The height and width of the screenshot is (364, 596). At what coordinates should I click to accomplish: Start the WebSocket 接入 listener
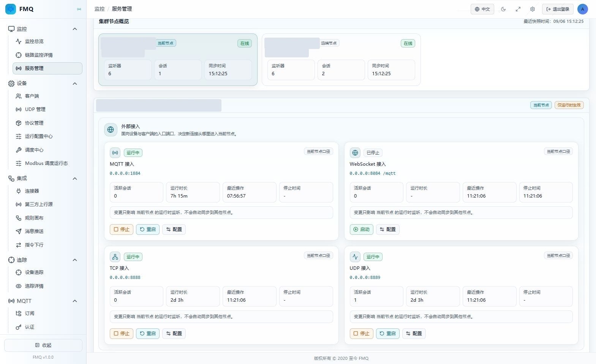[x=361, y=229]
